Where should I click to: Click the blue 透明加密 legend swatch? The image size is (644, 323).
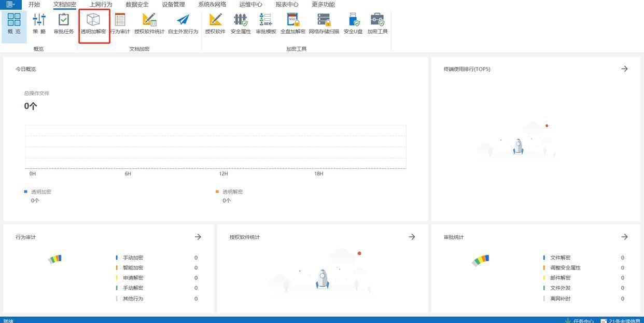pyautogui.click(x=26, y=192)
